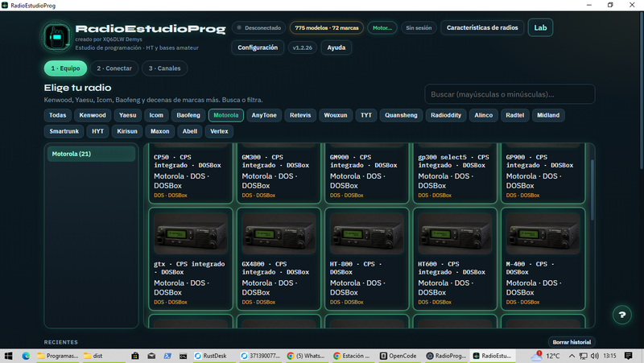Open the Microsoft Store taskbar icon
This screenshot has width=644, height=363.
pos(134,356)
